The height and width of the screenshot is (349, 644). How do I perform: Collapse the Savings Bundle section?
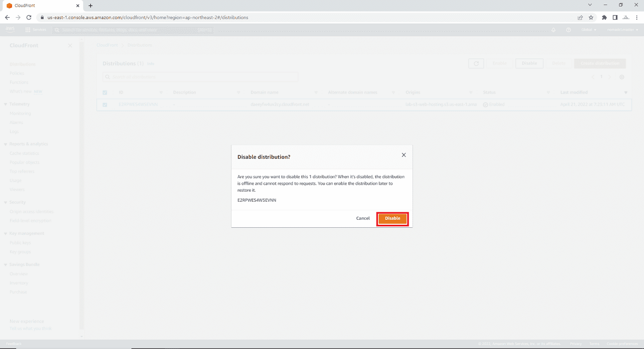pos(5,265)
